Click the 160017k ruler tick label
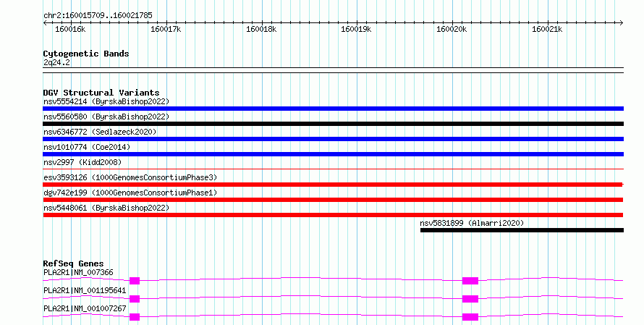This screenshot has height=325, width=644. tap(166, 29)
